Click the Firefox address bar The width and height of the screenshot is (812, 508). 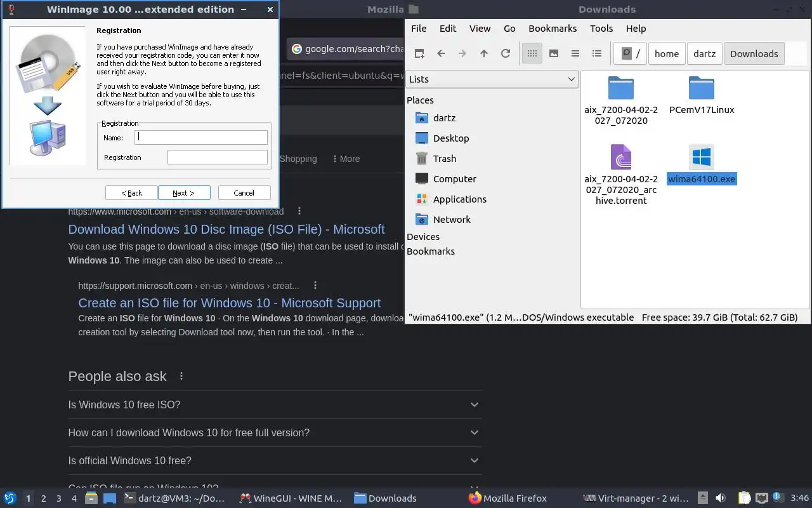(346, 49)
